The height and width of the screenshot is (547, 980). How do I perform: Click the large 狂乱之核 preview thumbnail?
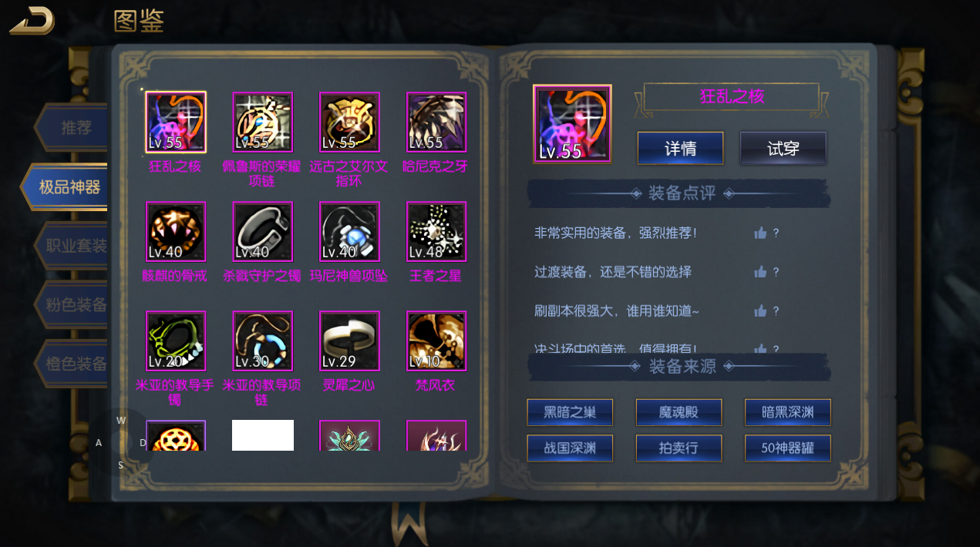coord(572,123)
